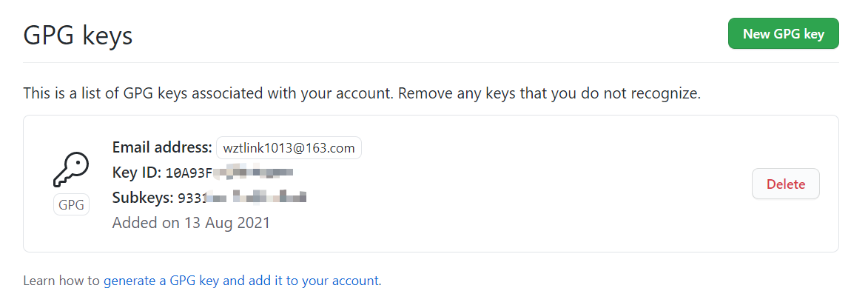Click empty area inside the key card
868x291 pixels.
coord(526,221)
